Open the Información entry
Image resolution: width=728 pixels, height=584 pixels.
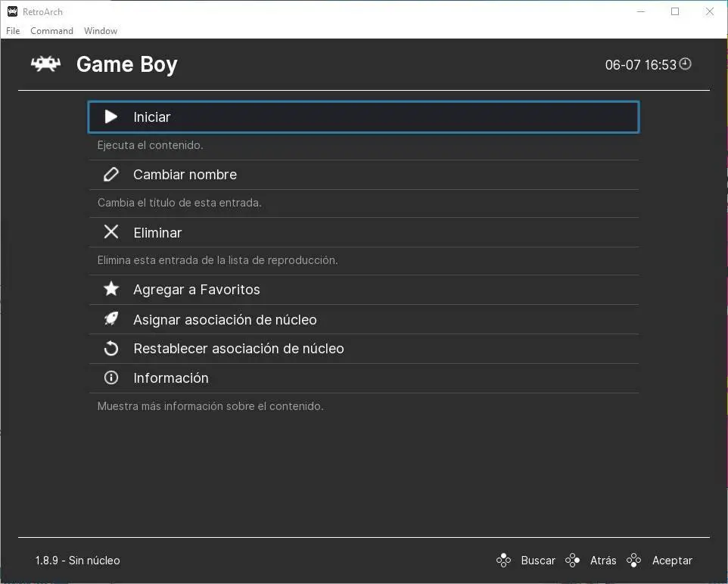tap(364, 378)
